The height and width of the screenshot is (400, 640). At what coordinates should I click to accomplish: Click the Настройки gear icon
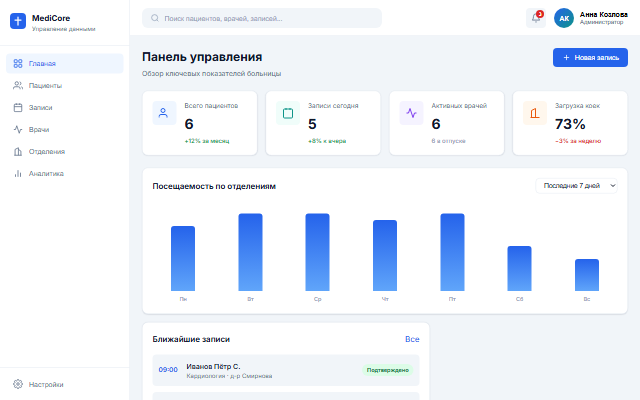[18, 384]
